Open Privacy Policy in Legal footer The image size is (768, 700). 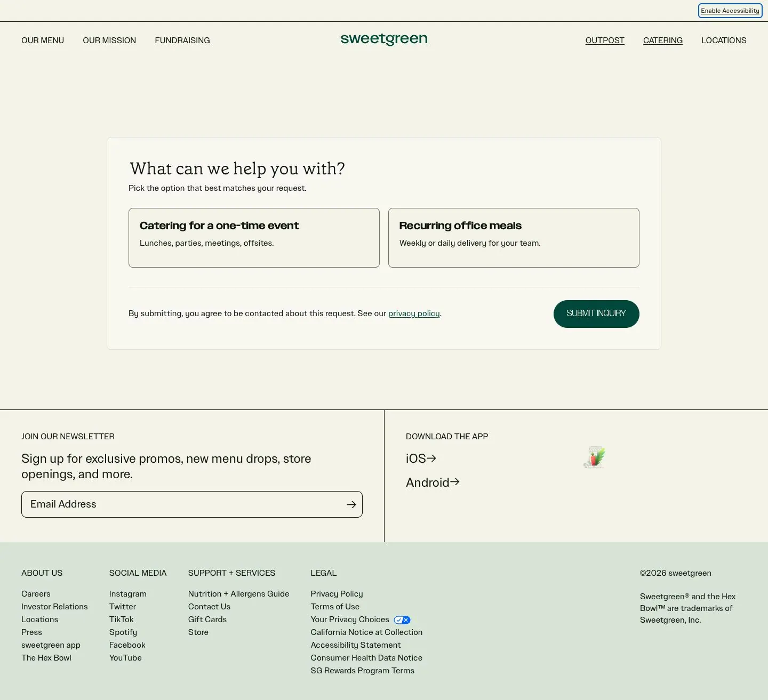click(337, 594)
